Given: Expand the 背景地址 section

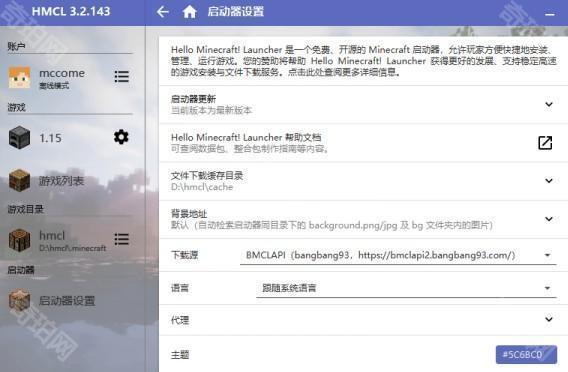Looking at the screenshot, I should [549, 219].
